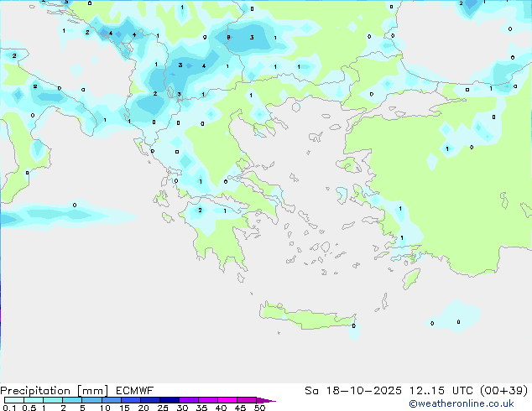Click the above-50 mm arrow tip of legend
532x411 pixels.
coord(266,400)
